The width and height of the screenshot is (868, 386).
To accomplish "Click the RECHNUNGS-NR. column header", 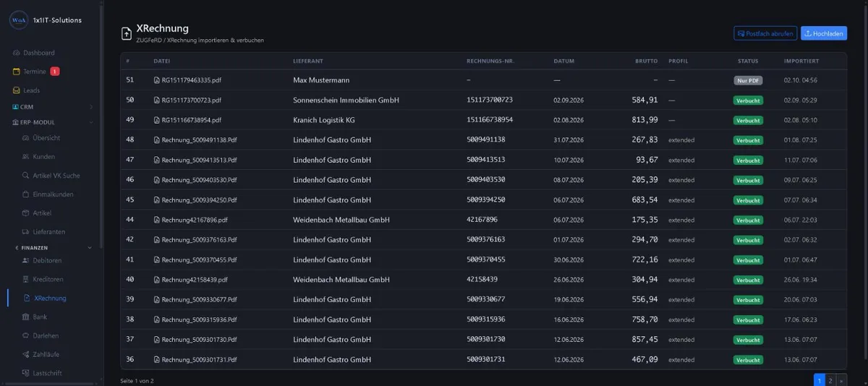I will 490,61.
